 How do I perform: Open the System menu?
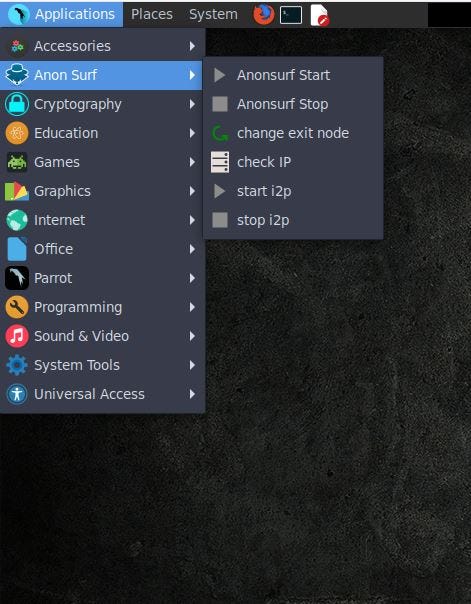coord(213,15)
